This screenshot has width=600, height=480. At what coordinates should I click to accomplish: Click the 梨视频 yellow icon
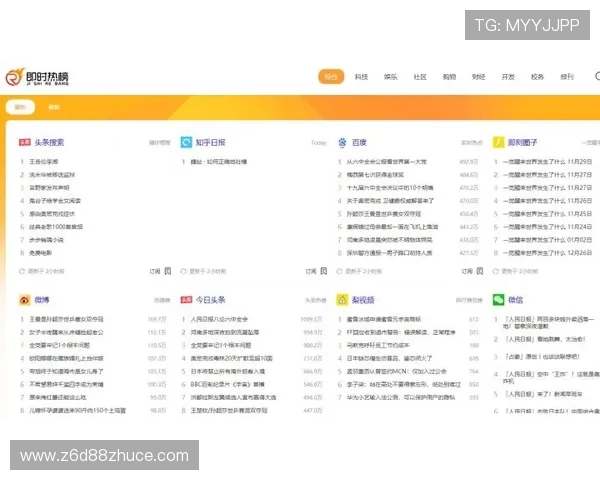click(342, 300)
